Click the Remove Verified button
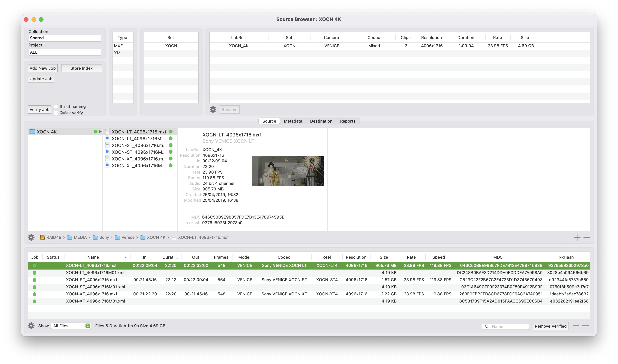This screenshot has height=364, width=618. [550, 326]
